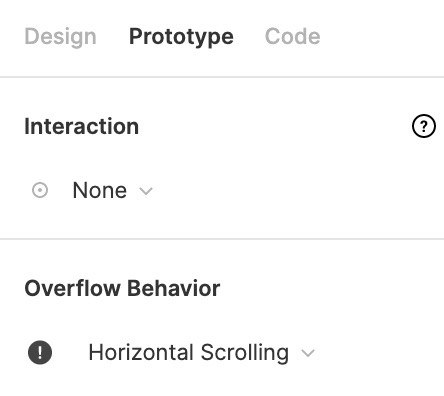Expand chevron beside Horizontal Scrolling
Viewport: 444px width, 396px height.
click(x=308, y=353)
